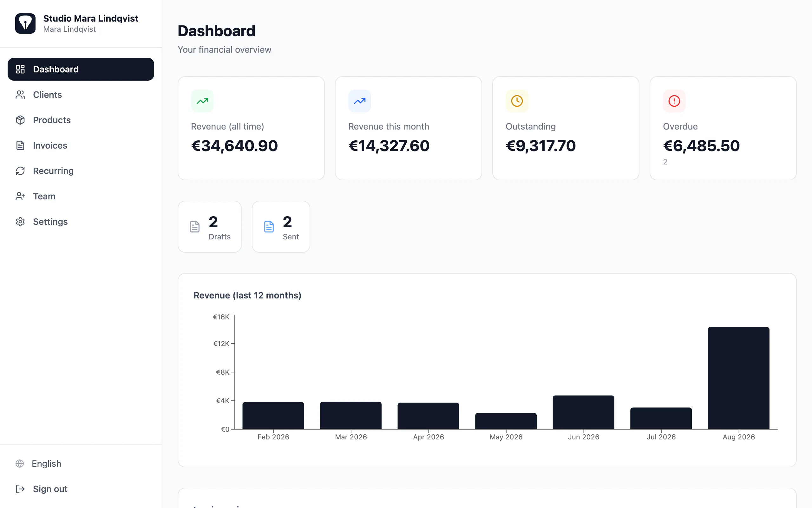The image size is (812, 508).
Task: Select the €6,485.50 overdue amount
Action: 701,146
